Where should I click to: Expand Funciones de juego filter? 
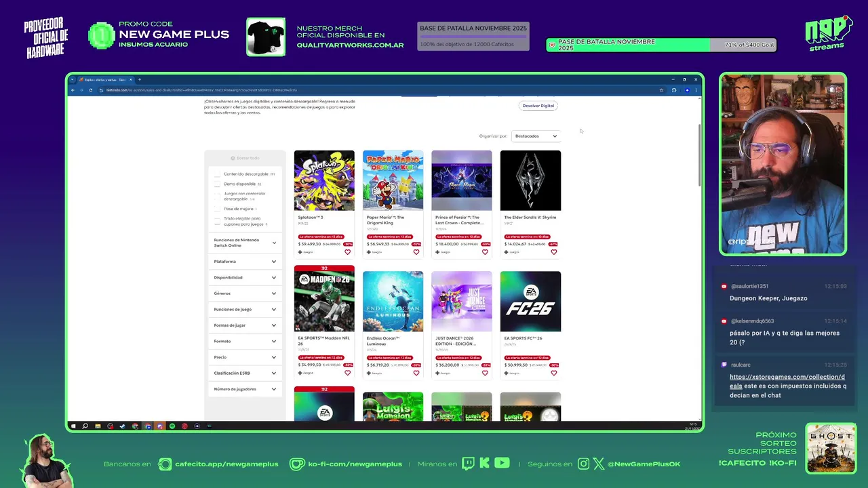pos(245,309)
